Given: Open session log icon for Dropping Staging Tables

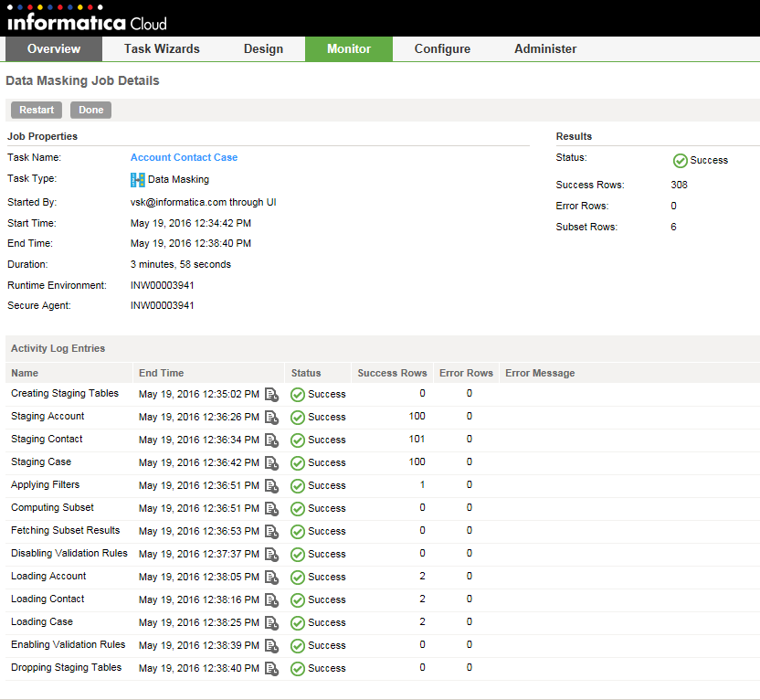Looking at the screenshot, I should click(271, 669).
